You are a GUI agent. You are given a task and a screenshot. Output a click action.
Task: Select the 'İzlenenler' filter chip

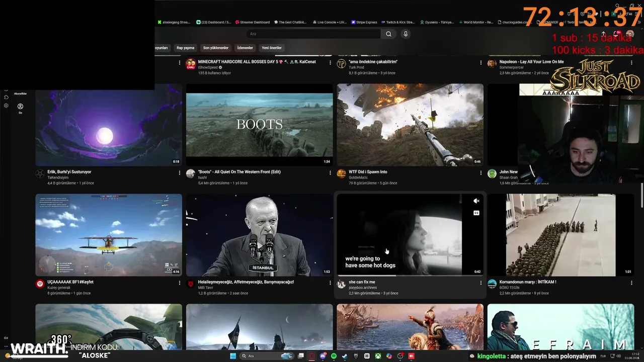[245, 48]
